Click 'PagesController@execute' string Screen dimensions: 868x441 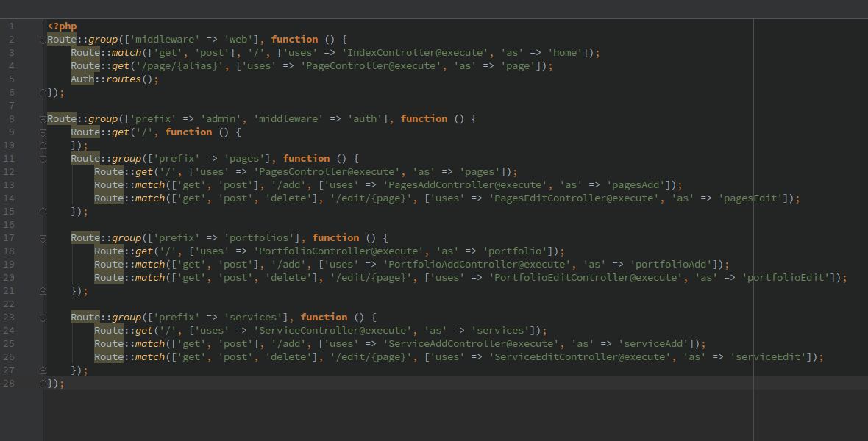pos(327,172)
